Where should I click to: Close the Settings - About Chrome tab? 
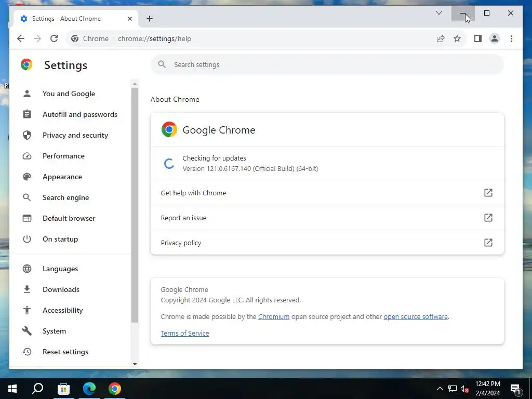(x=129, y=19)
